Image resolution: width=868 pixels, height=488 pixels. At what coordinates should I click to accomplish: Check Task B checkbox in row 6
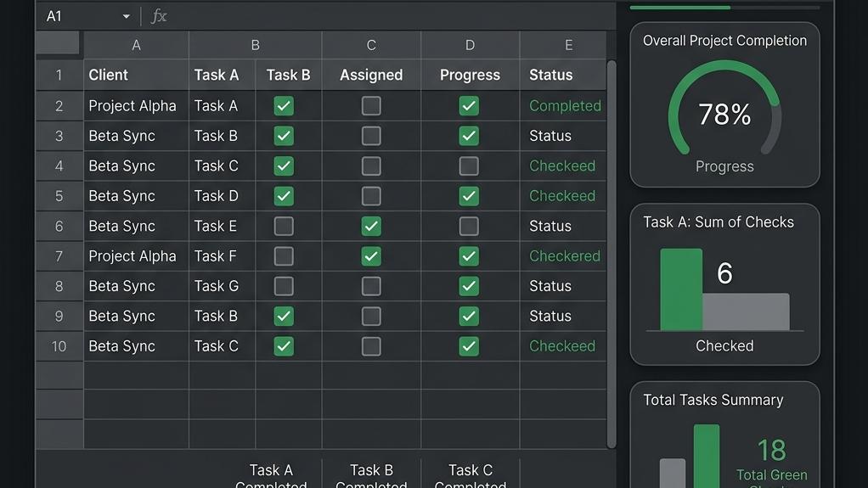pyautogui.click(x=284, y=226)
